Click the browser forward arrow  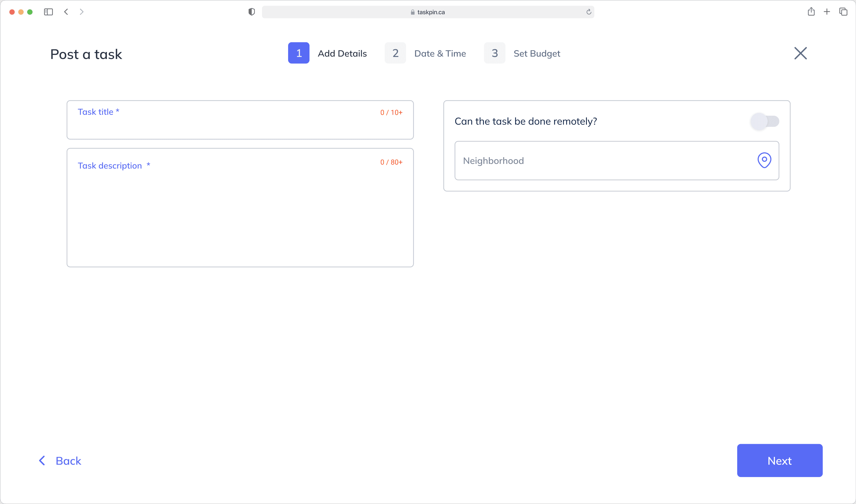(82, 12)
